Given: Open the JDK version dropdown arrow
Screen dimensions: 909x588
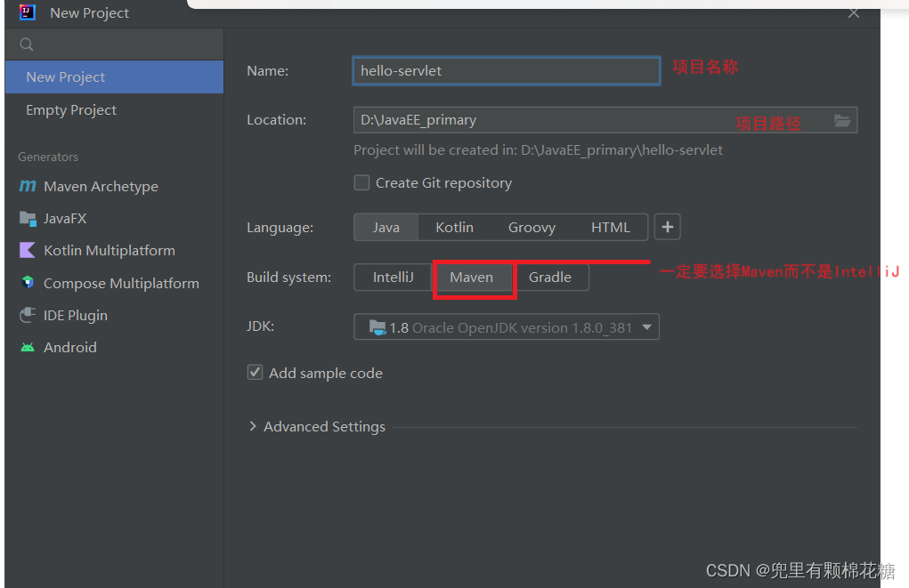Looking at the screenshot, I should point(647,327).
